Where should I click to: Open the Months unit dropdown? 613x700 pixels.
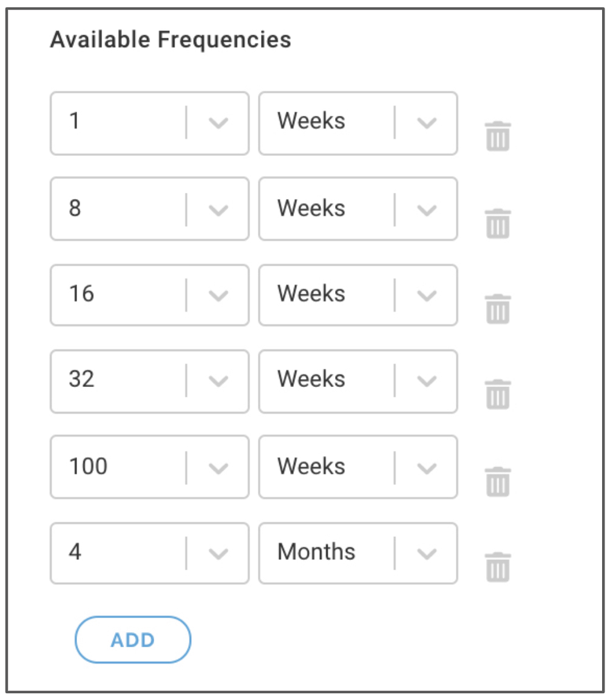(x=358, y=554)
